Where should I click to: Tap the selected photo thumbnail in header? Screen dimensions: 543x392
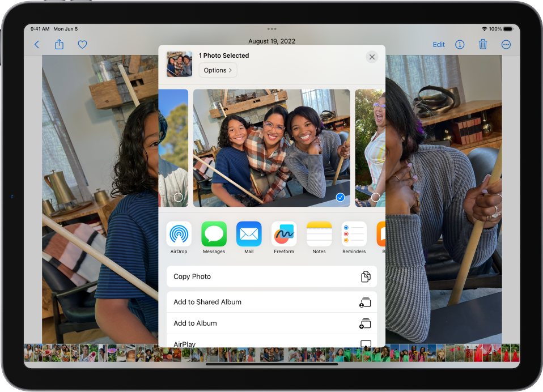point(179,64)
